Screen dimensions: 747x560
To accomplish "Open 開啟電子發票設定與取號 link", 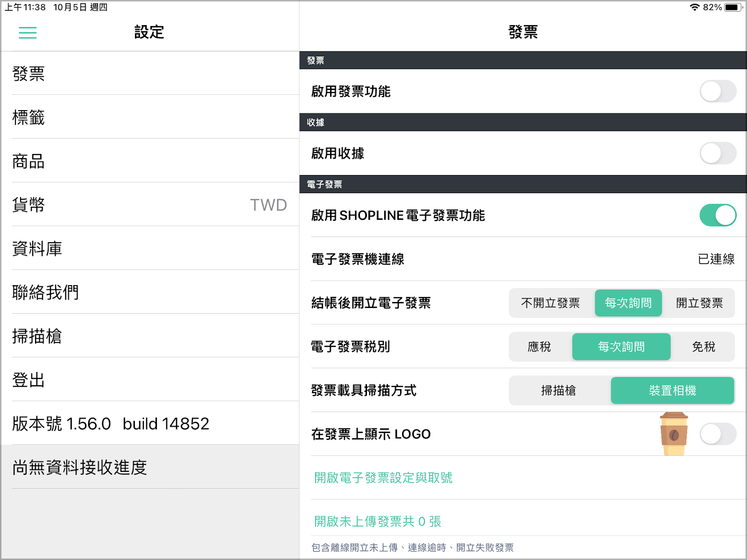I will 383,478.
